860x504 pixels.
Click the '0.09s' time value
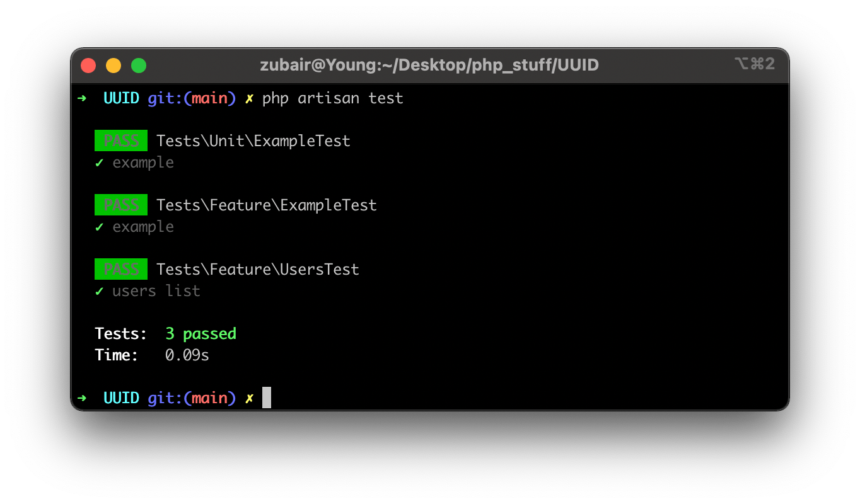tap(186, 355)
